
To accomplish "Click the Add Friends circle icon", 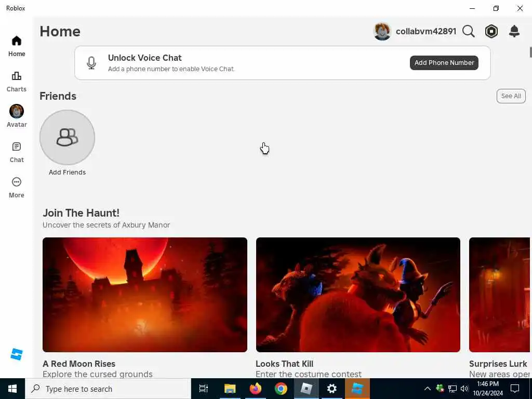I will pos(67,137).
